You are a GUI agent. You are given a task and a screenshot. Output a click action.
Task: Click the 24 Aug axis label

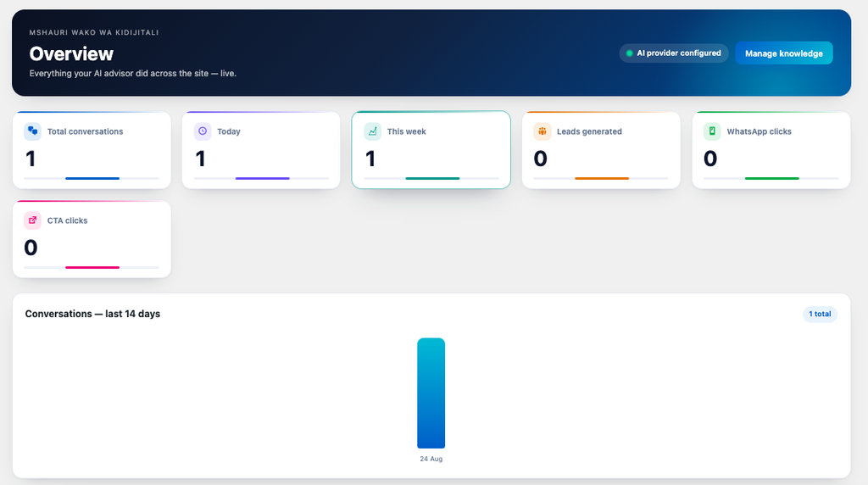tap(431, 459)
